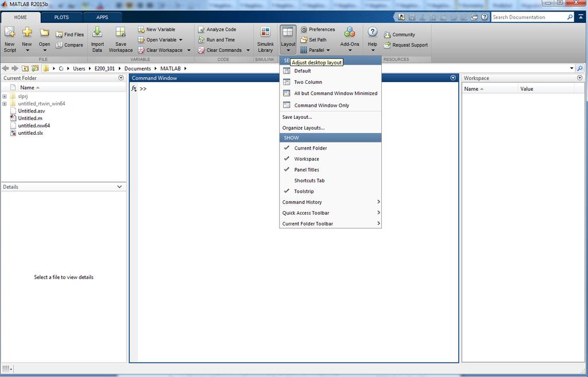Select the Two Column layout
The width and height of the screenshot is (588, 377).
tap(330, 82)
